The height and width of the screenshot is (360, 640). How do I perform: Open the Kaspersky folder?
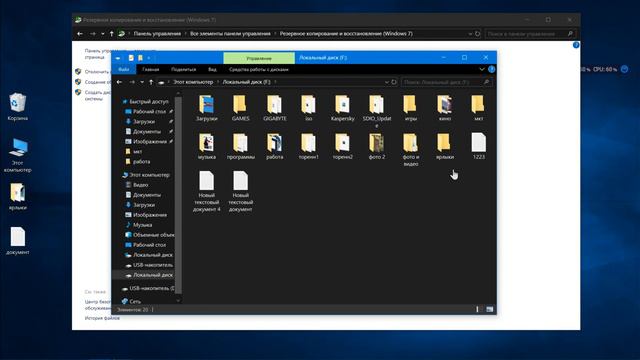coord(342,108)
